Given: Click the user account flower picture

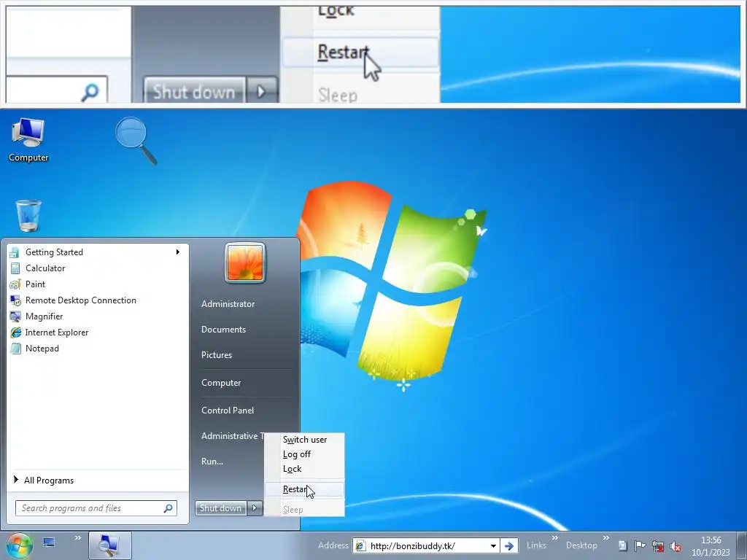Looking at the screenshot, I should click(x=245, y=262).
